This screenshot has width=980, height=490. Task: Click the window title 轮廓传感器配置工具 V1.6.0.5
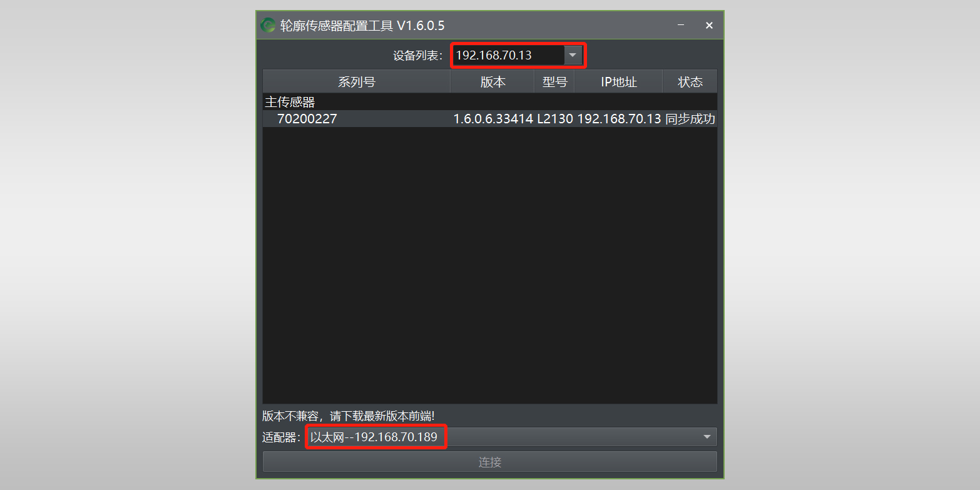coord(362,26)
